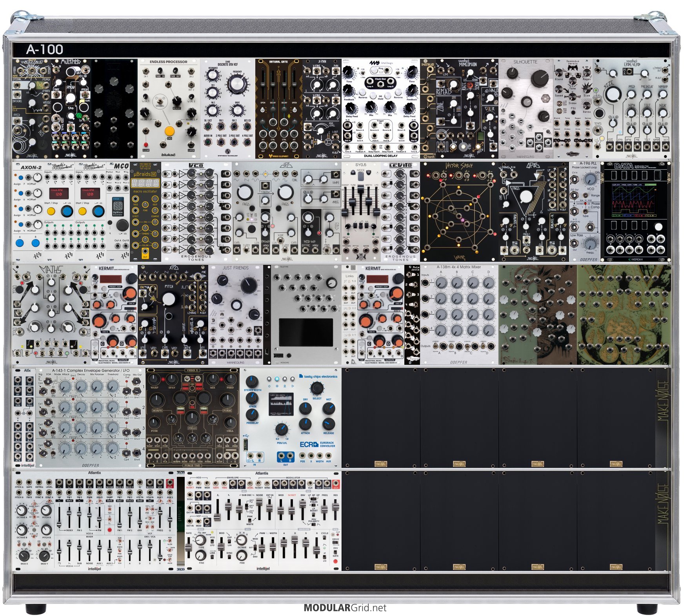Screen dimensions: 691x616
Task: Click the large FREQUENCY knob on E440 VCF
Action: point(236,83)
